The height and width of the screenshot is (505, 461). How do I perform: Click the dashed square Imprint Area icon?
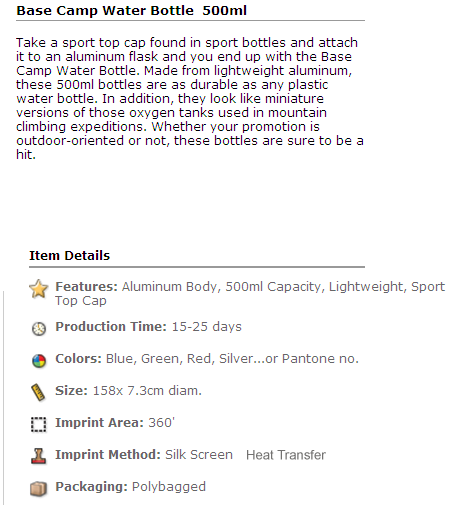click(x=39, y=425)
